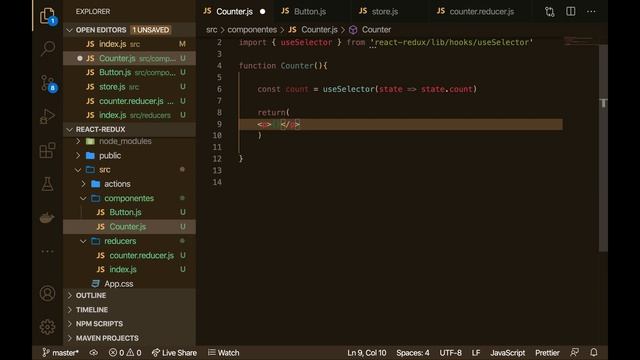Select counter.reducer.js in Open Editors list

coord(129,101)
